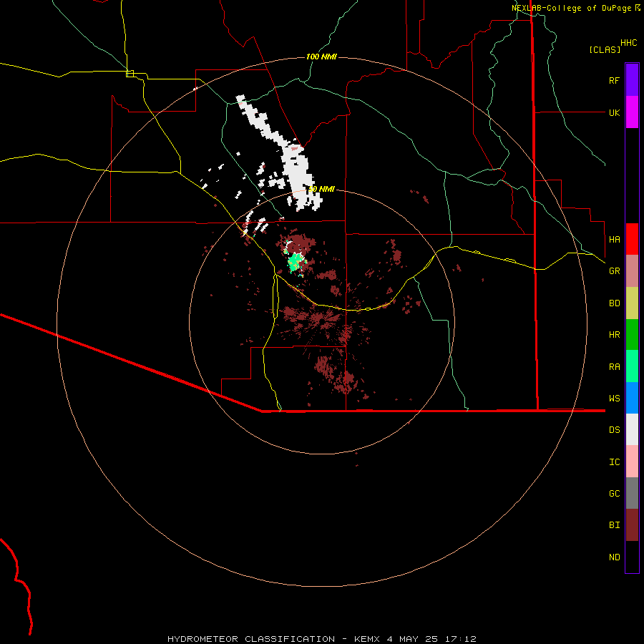Click the [CLAS] units label
Image resolution: width=644 pixels, height=644 pixels.
(x=605, y=49)
